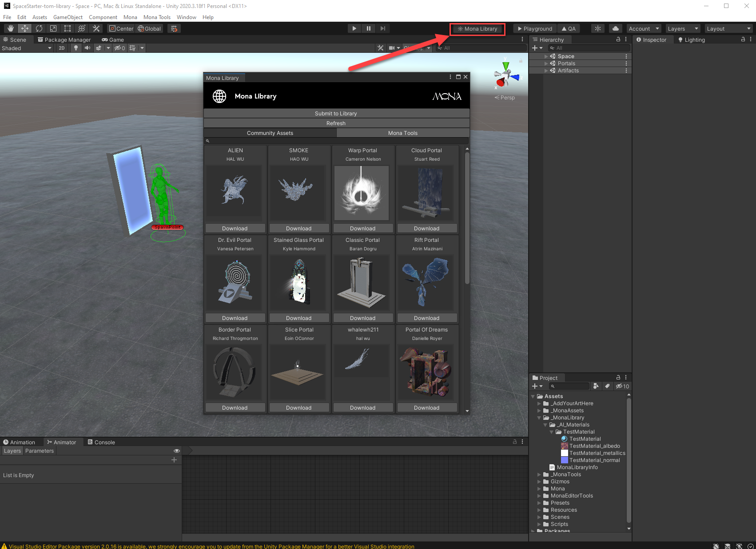
Task: Open Layers dropdown in toolbar
Action: pos(683,28)
